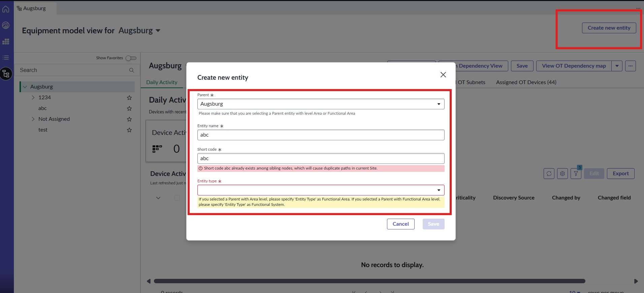644x293 pixels.
Task: Open the grid apps sidebar icon
Action: [x=6, y=42]
